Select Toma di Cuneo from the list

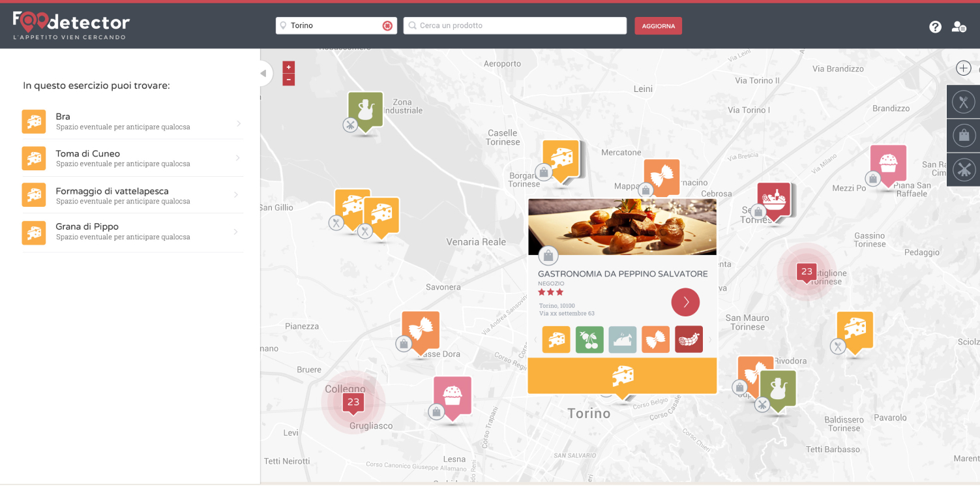point(88,154)
